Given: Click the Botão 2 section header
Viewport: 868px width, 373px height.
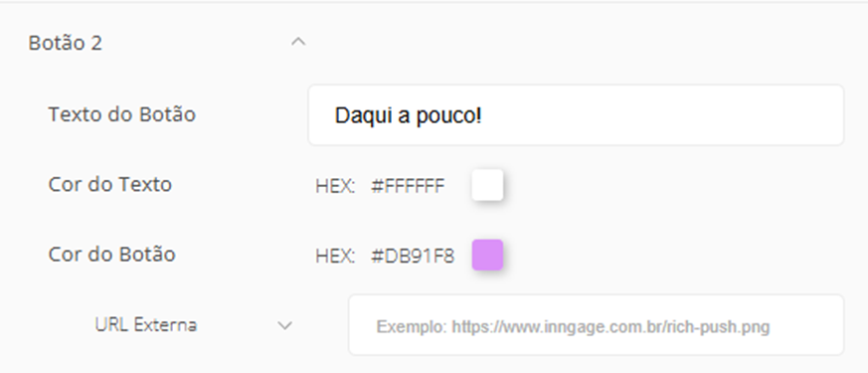Looking at the screenshot, I should click(x=66, y=43).
